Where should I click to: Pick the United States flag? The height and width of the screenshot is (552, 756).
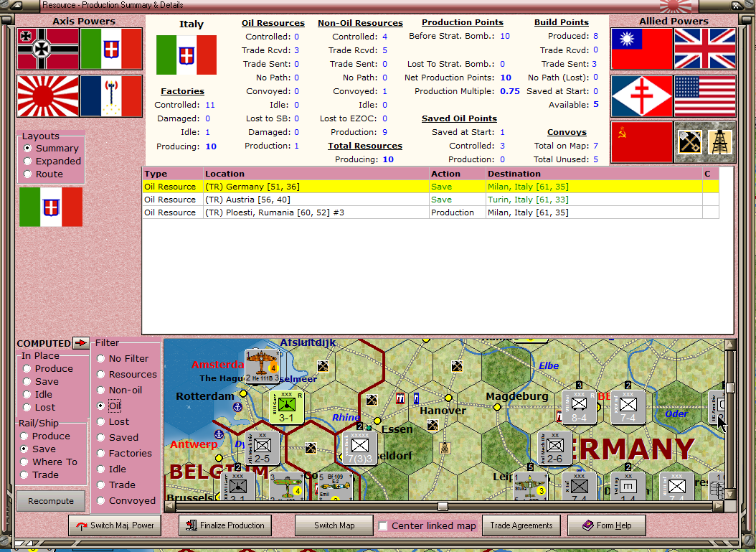pyautogui.click(x=705, y=96)
